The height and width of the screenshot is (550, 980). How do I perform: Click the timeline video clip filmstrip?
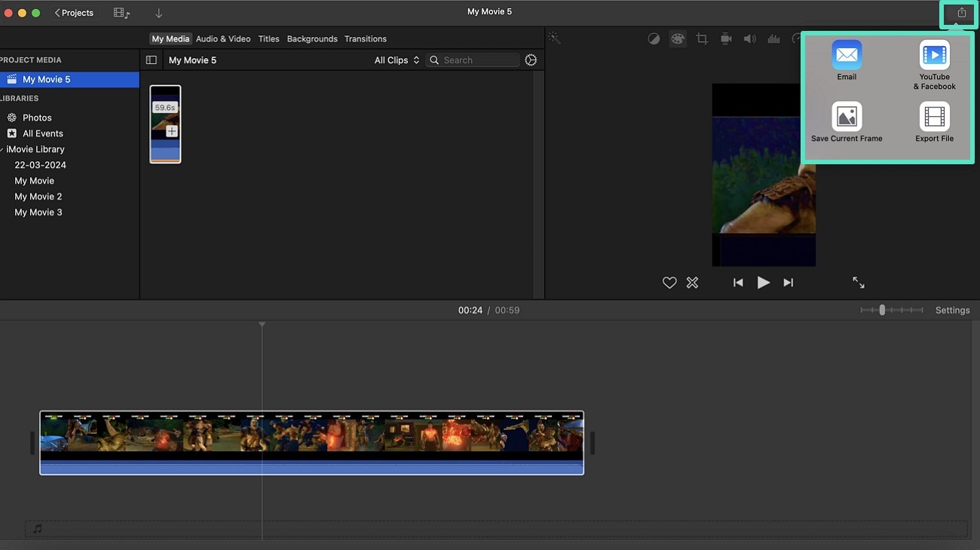tap(311, 435)
